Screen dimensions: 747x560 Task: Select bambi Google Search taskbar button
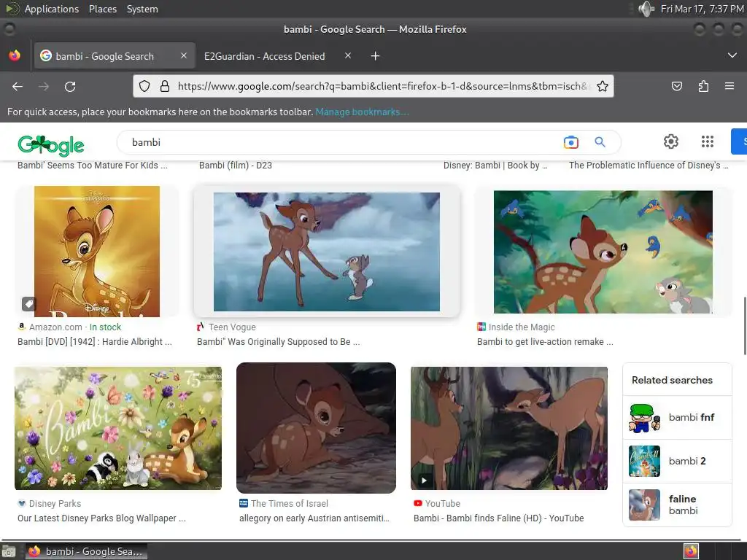86,551
